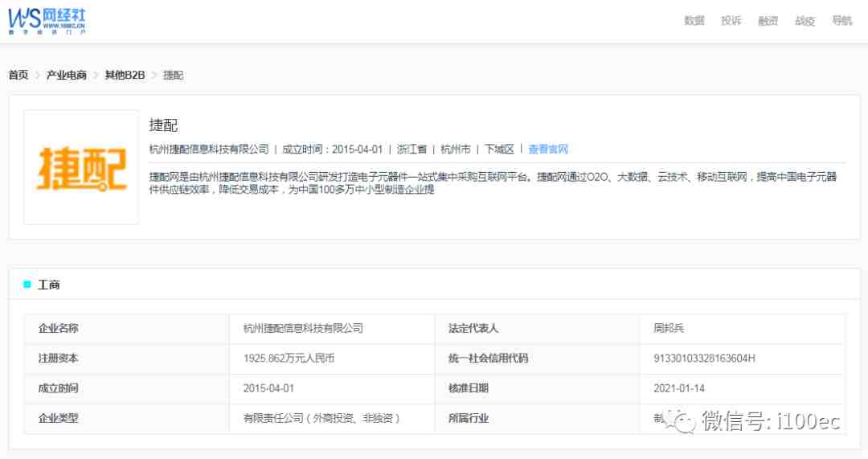
Task: Open 其他B2B breadcrumb link
Action: [x=125, y=75]
